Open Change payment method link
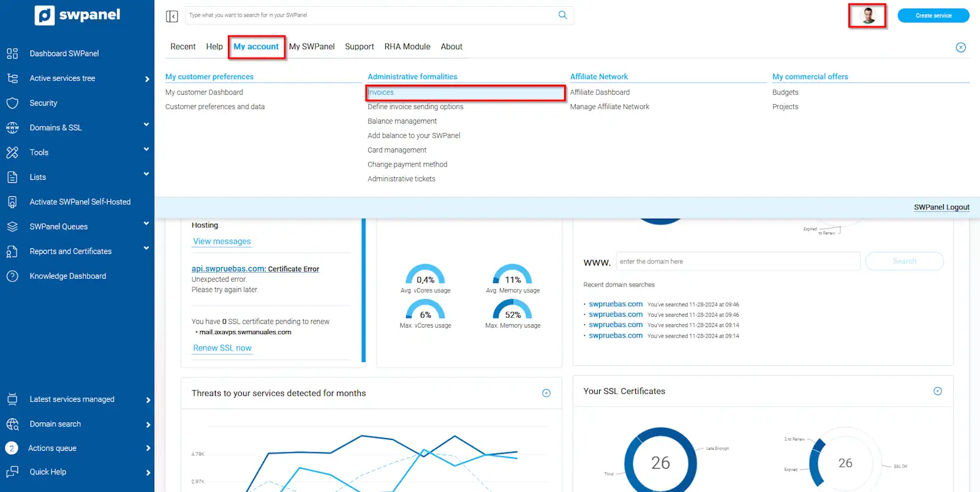 tap(407, 164)
